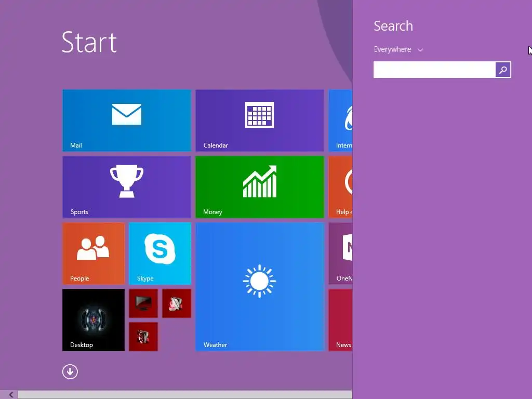Open the Money tile
Screen dimensions: 532x399
(260, 187)
